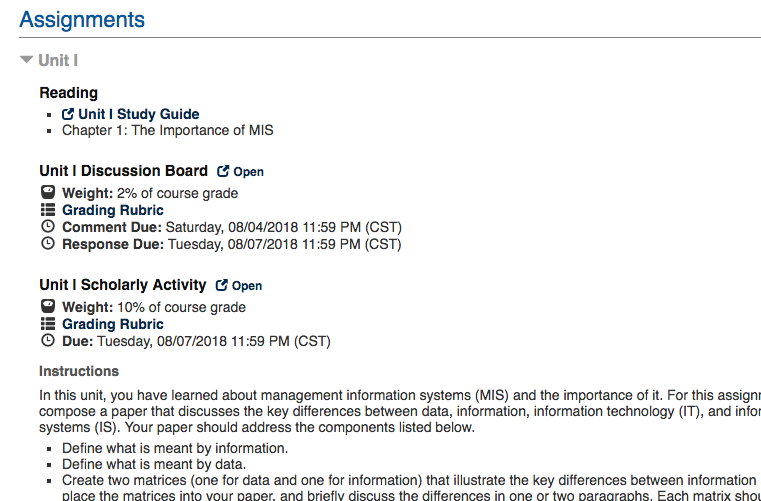Click clock icon beside Response Due

pyautogui.click(x=48, y=243)
